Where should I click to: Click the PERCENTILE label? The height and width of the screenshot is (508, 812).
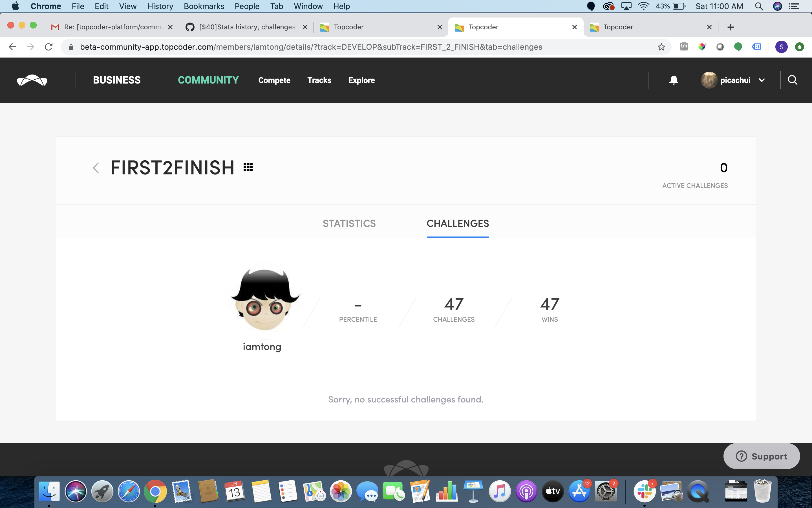[x=358, y=319]
